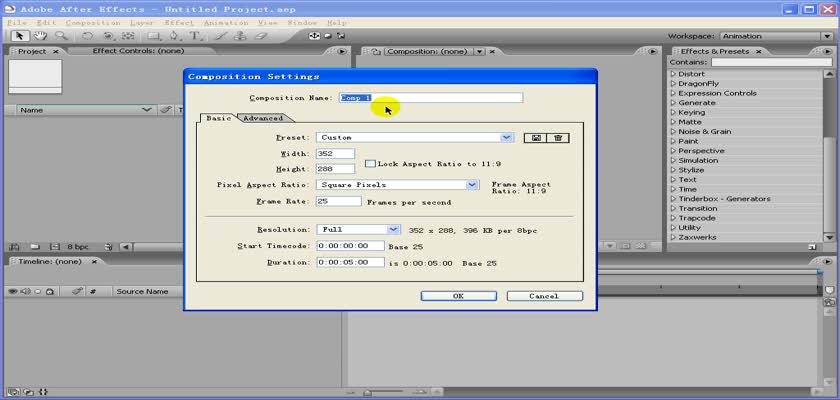Select the Clone Stamp tool
840x400 pixels.
[x=240, y=36]
